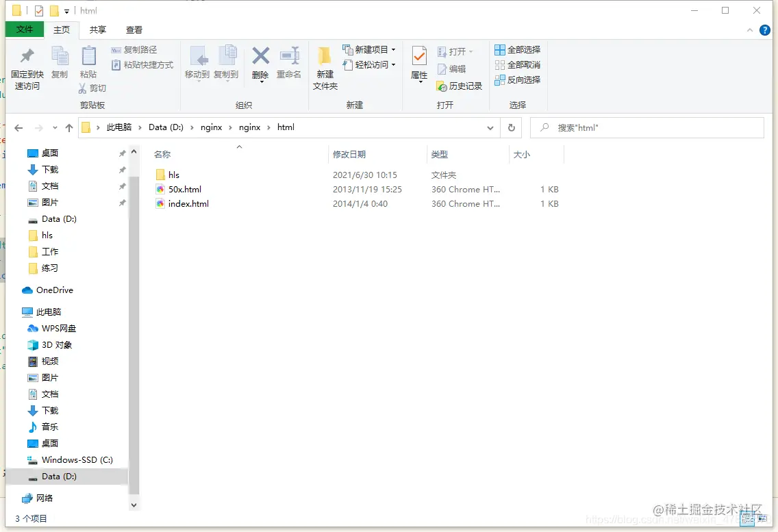778x532 pixels.
Task: Sort by Date Modified (修改日期) column
Action: point(349,154)
